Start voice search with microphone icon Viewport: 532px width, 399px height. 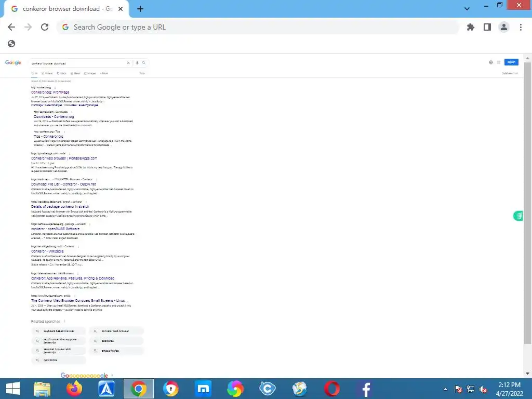coord(137,63)
